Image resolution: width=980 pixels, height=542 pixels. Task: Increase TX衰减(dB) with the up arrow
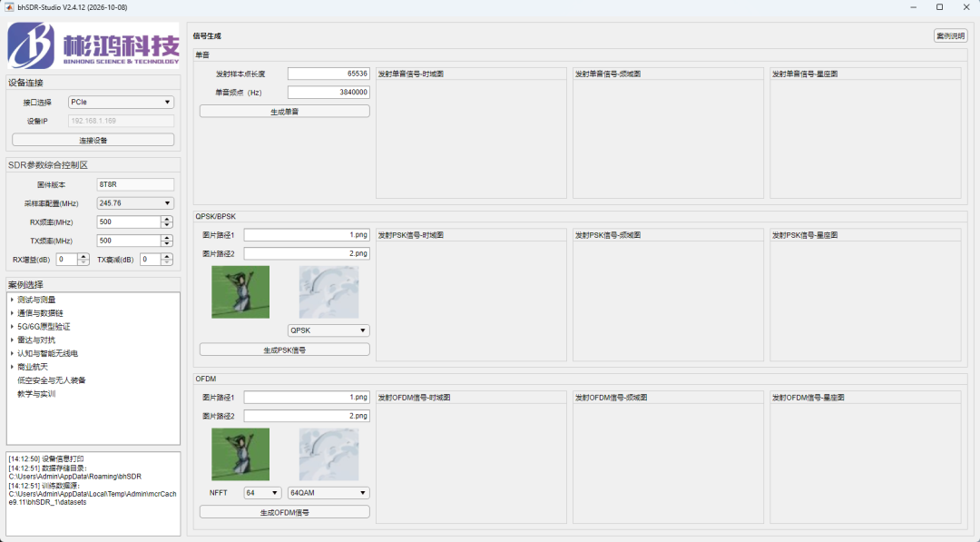tap(167, 256)
